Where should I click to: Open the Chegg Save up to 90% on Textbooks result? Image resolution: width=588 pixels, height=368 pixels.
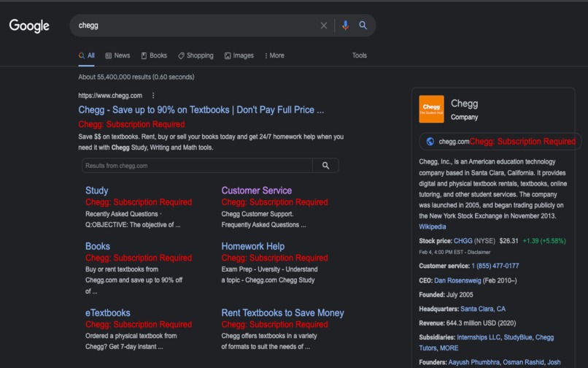201,110
